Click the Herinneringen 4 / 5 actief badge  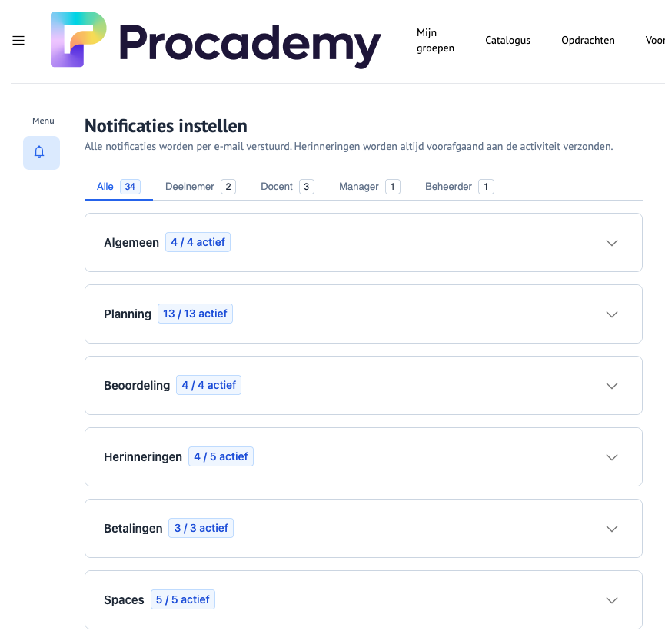tap(221, 456)
